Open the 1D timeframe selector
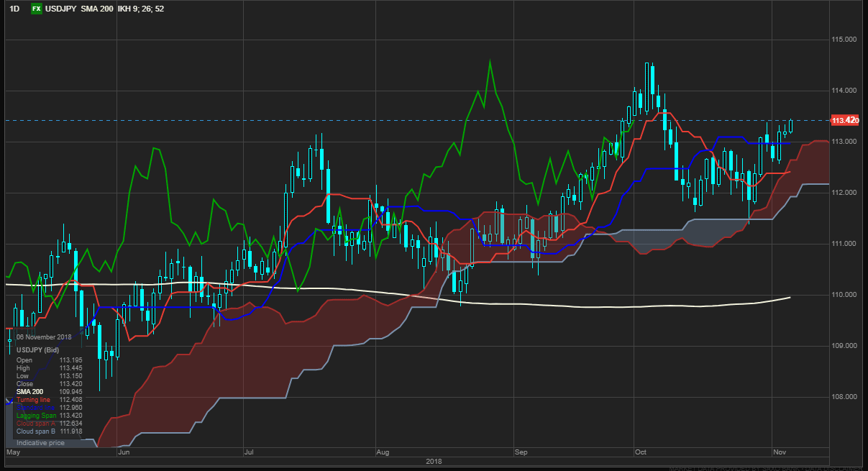Image resolution: width=868 pixels, height=471 pixels. (14, 9)
